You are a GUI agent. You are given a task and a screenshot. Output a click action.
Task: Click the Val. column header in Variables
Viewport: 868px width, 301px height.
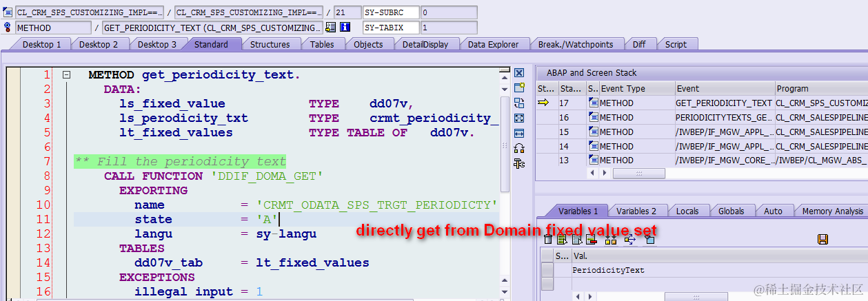pos(720,256)
